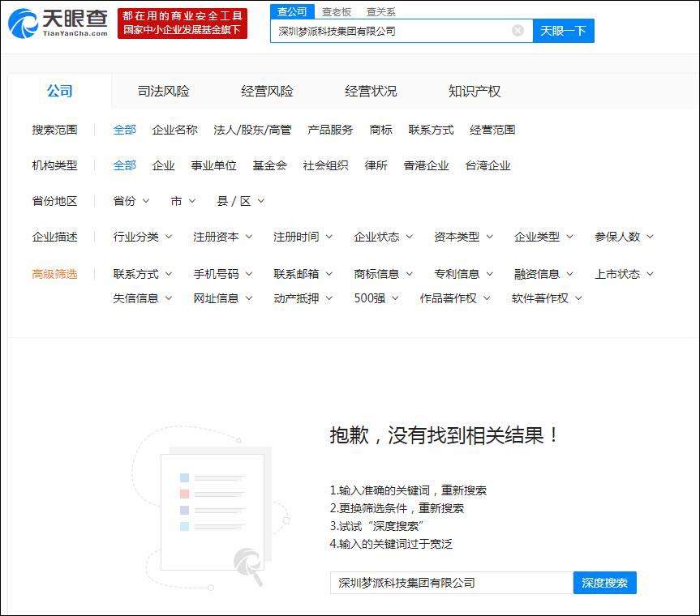Viewport: 700px width, 616px height.
Task: Select 全部 in 搜索范围 row
Action: 125,130
